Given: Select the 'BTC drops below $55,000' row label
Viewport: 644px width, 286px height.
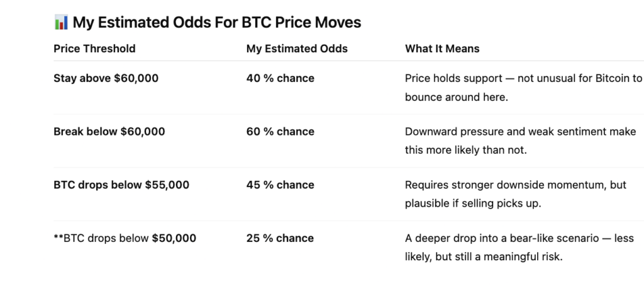Looking at the screenshot, I should point(121,185).
